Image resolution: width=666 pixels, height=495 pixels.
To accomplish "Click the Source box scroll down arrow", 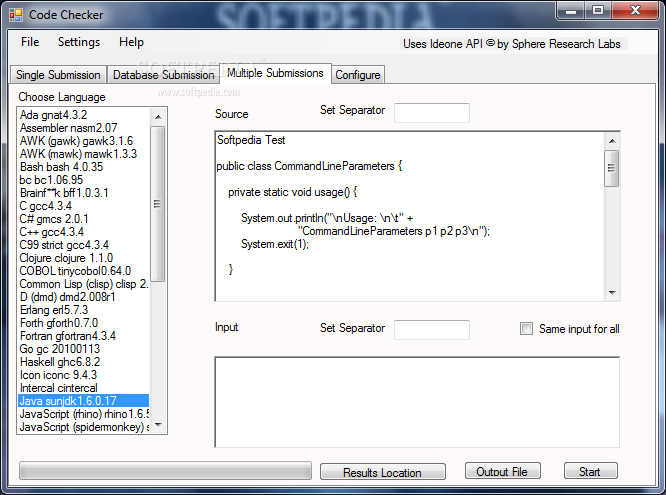I will click(x=612, y=292).
